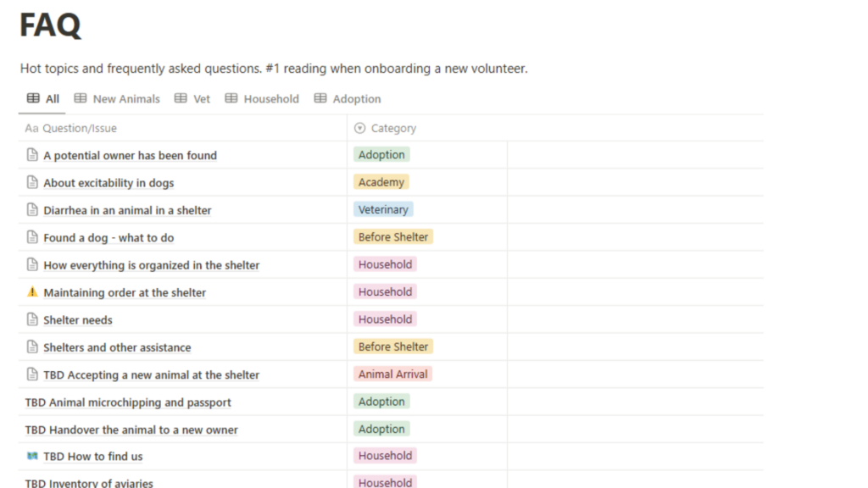868x488 pixels.
Task: Open 'Shelters and other assistance' entry
Action: [x=117, y=347]
